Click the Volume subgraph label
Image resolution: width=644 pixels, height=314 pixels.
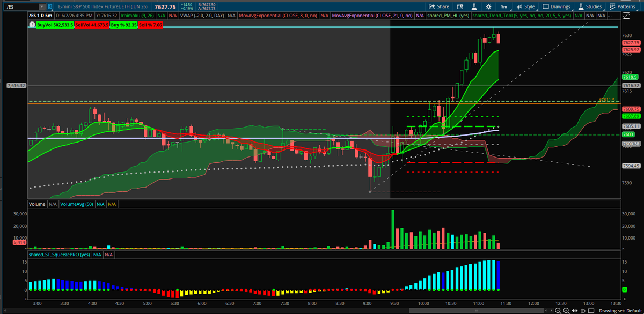(37, 204)
